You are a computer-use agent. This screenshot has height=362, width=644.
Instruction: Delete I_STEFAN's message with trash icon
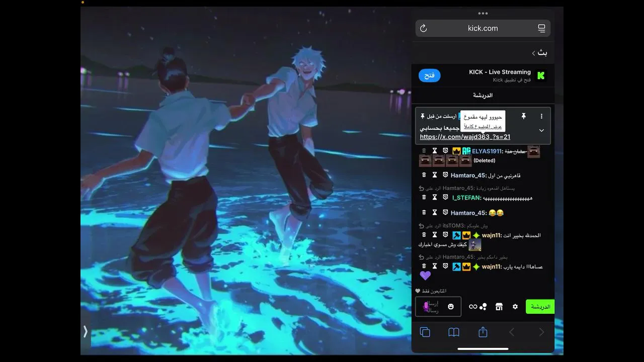tap(424, 198)
